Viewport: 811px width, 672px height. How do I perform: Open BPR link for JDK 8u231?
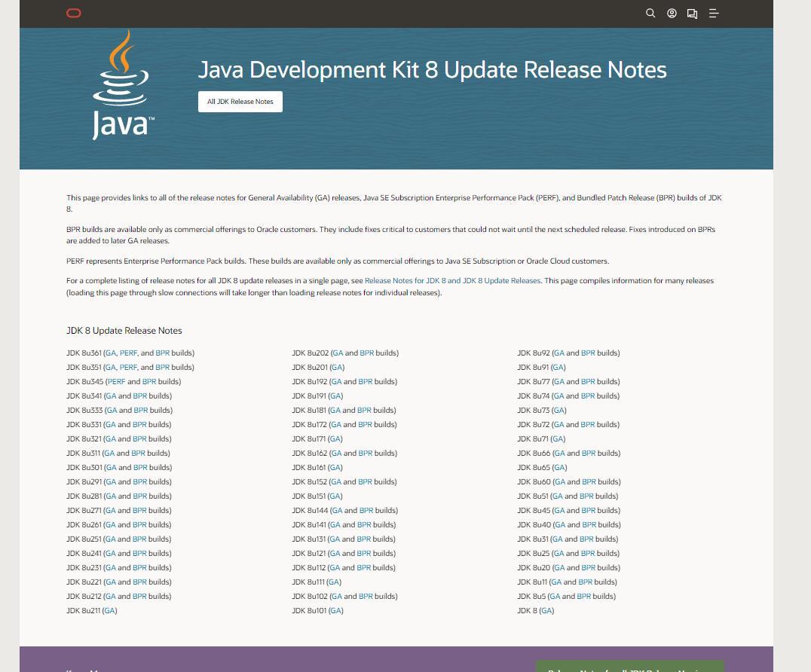tap(139, 567)
